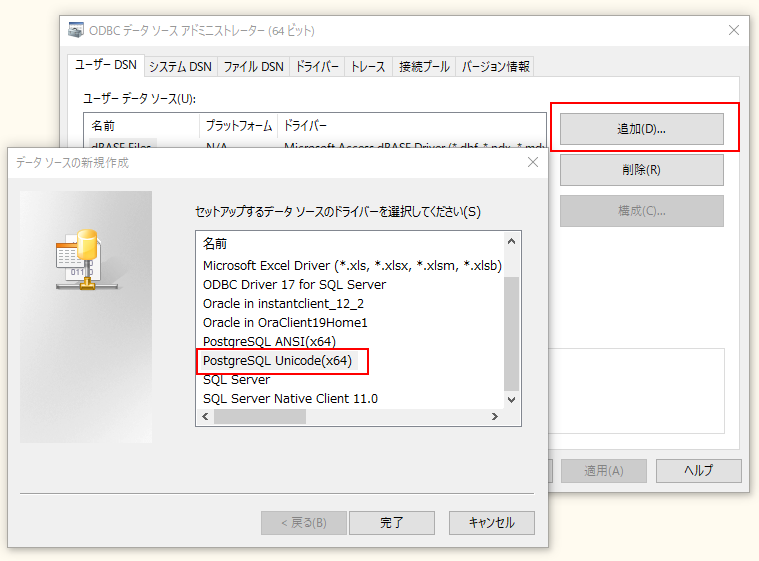The image size is (759, 561).
Task: Select ODBC Driver 17 for SQL Server
Action: (x=294, y=285)
